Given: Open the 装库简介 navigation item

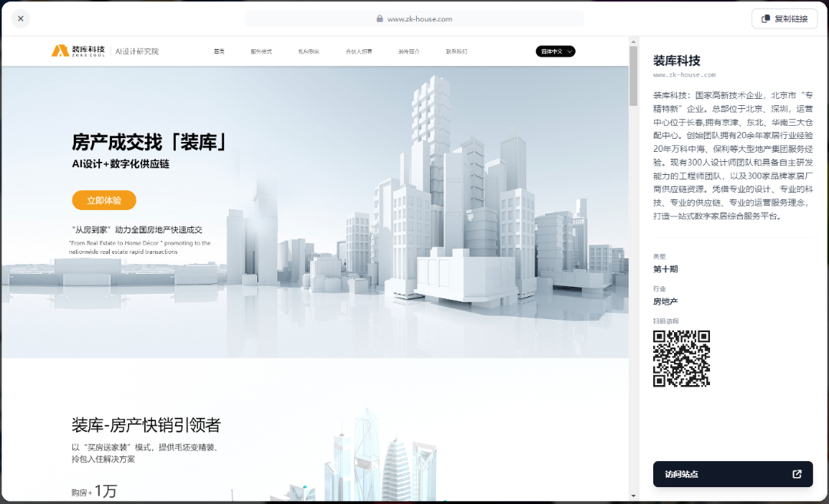Looking at the screenshot, I should pos(408,51).
